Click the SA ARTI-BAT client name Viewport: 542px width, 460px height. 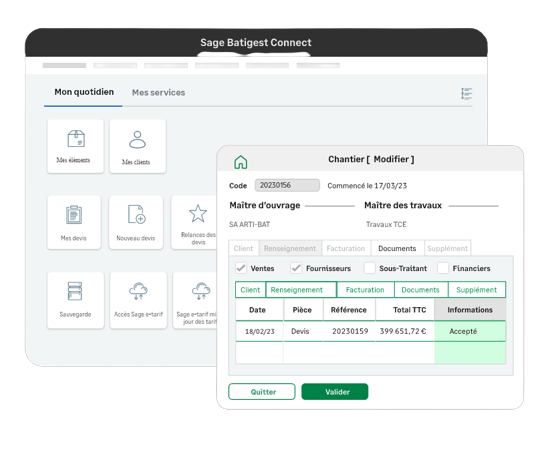[x=250, y=224]
